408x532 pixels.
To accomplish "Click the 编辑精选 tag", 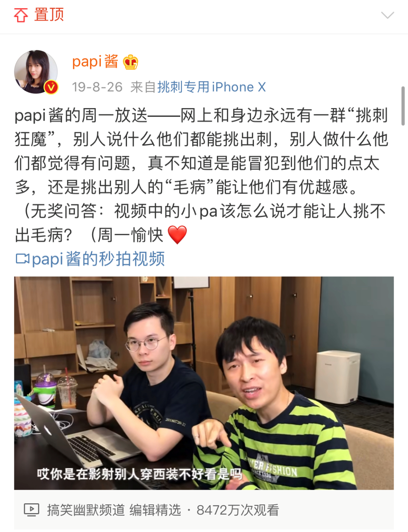I will coord(155,510).
